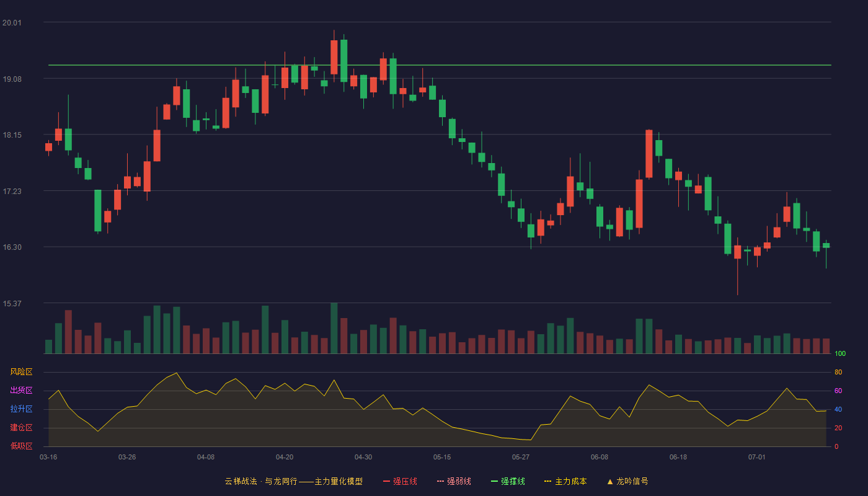Click the 16.30 price axis label

click(12, 247)
